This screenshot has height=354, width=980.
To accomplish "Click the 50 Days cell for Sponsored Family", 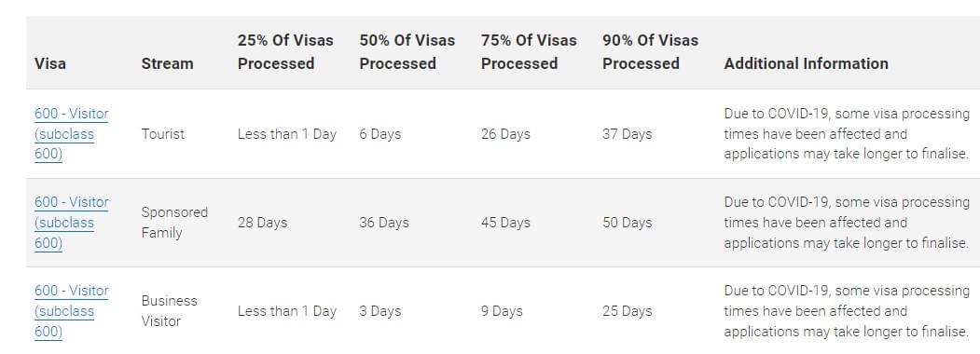I will click(x=627, y=223).
